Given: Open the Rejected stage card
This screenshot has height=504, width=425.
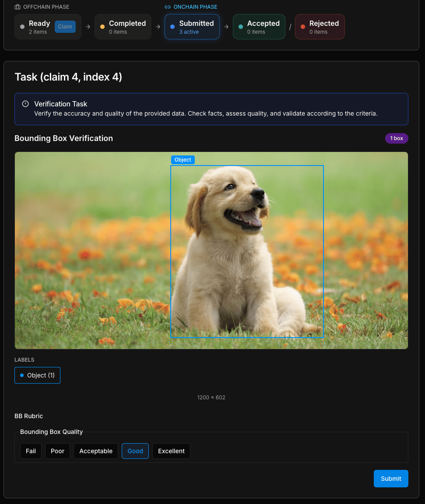Looking at the screenshot, I should tap(320, 27).
